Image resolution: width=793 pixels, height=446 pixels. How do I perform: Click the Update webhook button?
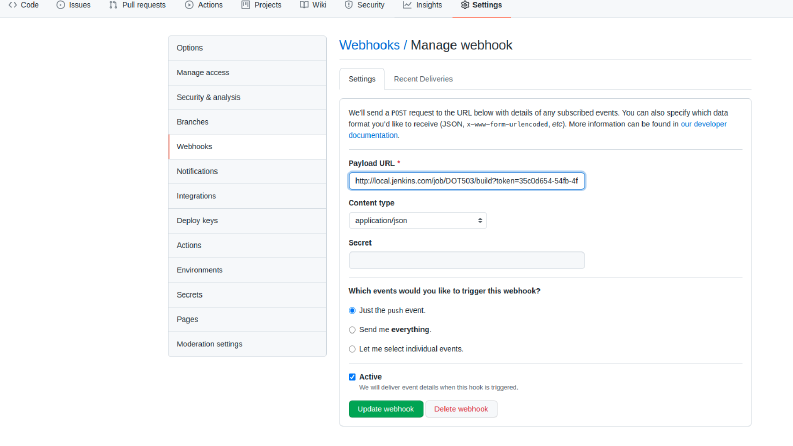[x=386, y=409]
